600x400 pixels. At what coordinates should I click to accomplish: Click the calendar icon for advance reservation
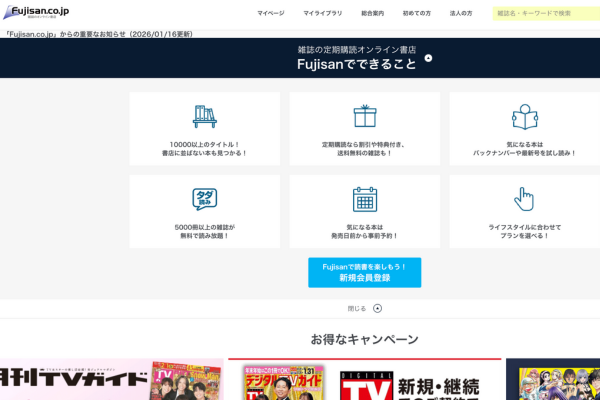coord(365,199)
